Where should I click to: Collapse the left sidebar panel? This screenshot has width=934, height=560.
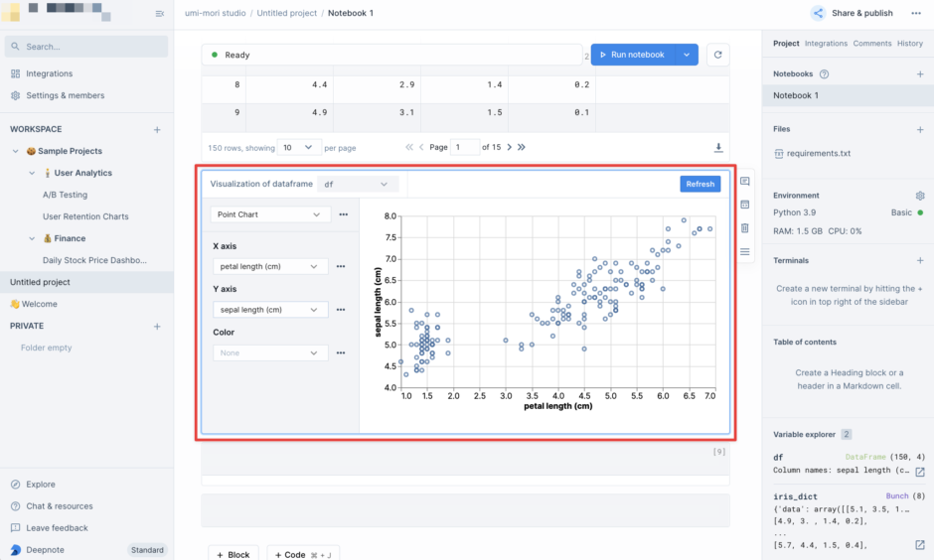click(159, 13)
